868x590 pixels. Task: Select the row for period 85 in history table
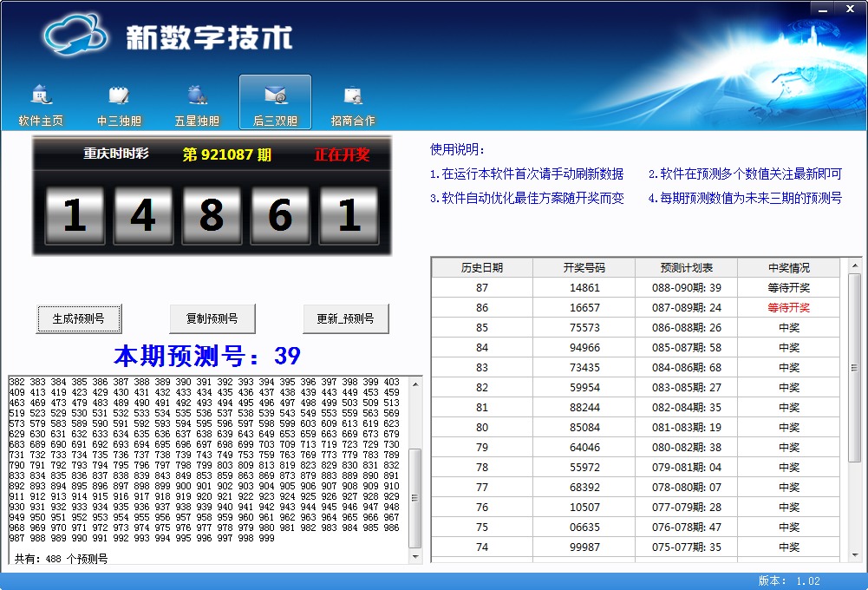(635, 327)
